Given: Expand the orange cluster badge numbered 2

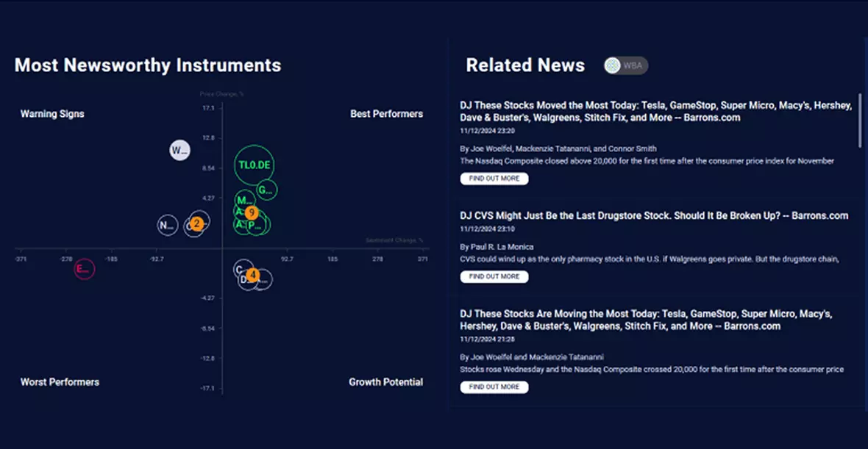Looking at the screenshot, I should [x=196, y=223].
